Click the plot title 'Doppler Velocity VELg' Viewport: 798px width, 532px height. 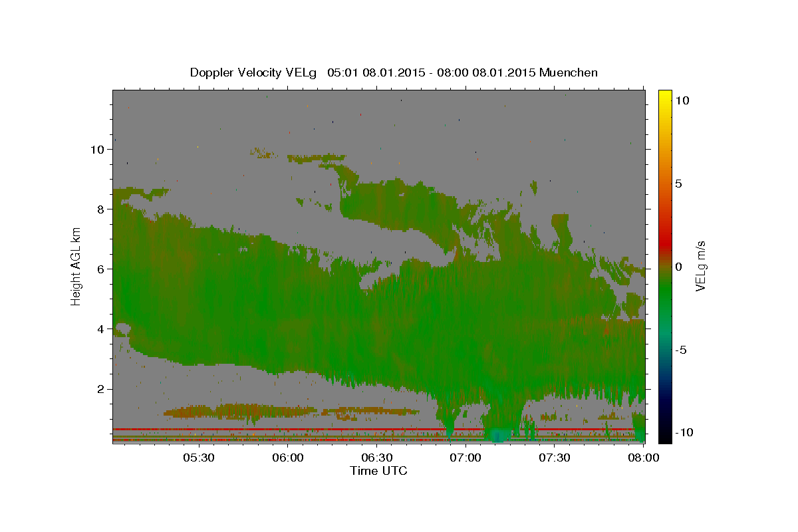tap(254, 72)
